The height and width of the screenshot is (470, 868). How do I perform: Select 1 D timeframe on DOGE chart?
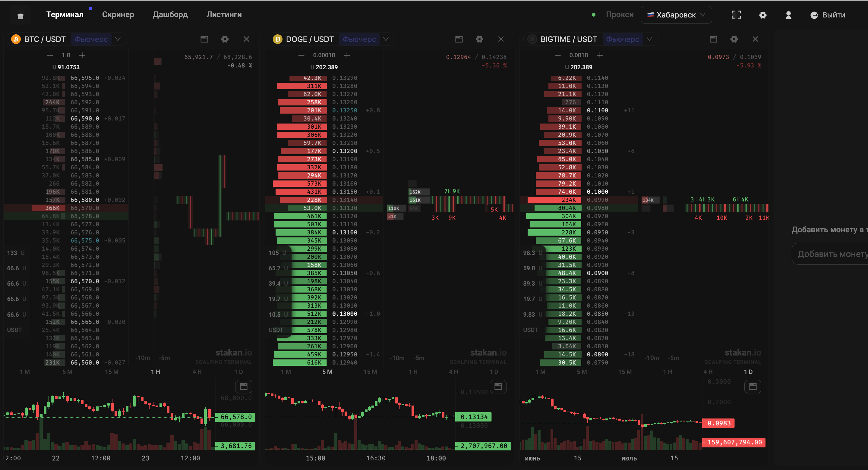click(494, 372)
